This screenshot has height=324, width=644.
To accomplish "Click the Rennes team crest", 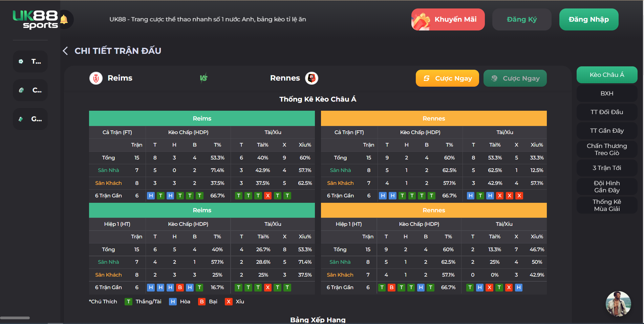I will point(312,78).
